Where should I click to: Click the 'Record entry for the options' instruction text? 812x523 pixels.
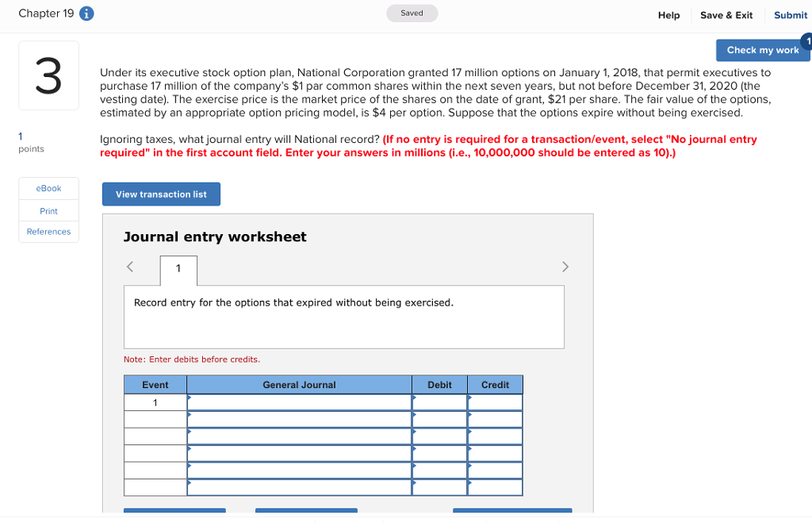pyautogui.click(x=293, y=302)
